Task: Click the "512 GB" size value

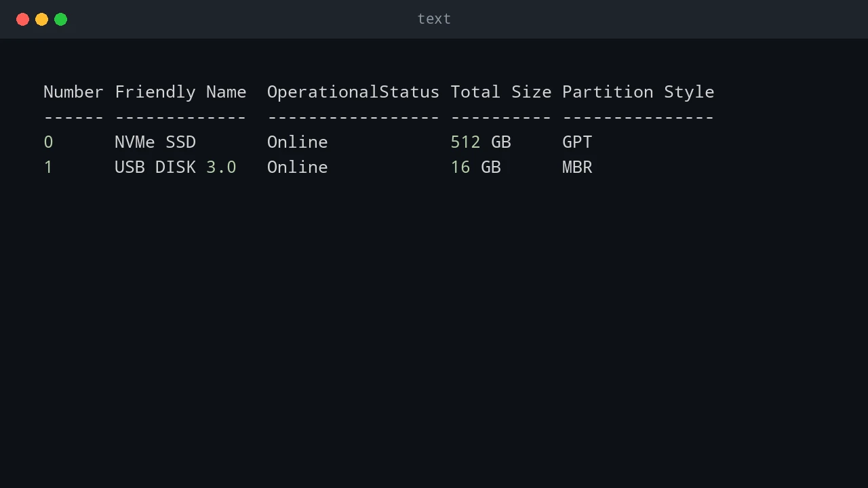Action: tap(481, 142)
